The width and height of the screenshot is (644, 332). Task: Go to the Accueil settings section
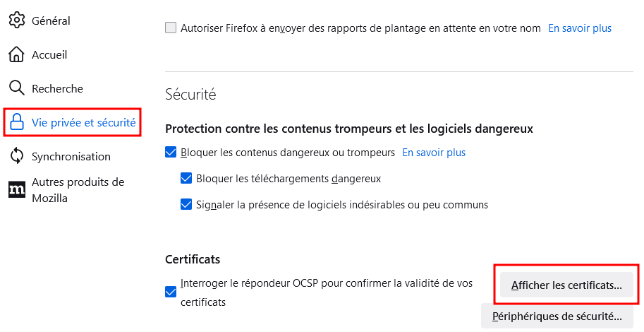(x=49, y=54)
